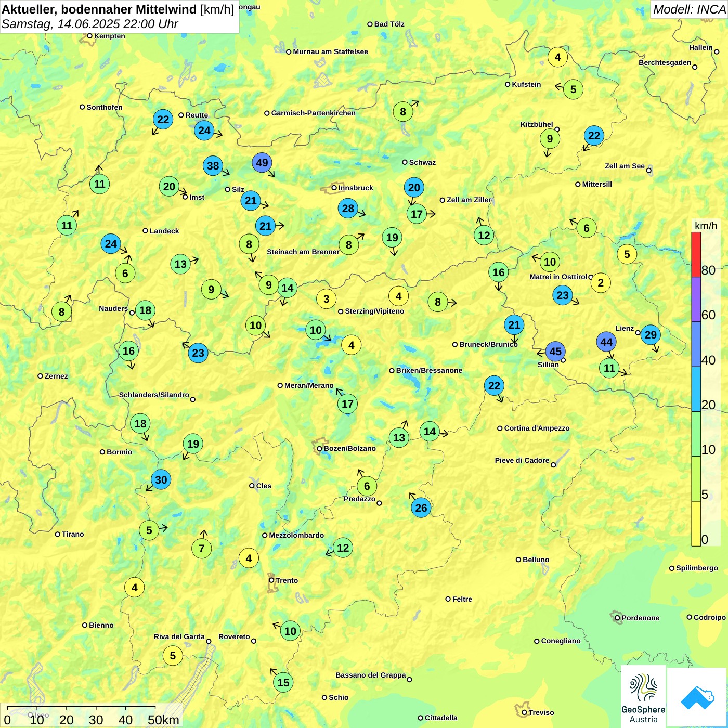Click the Steinach am Brenner label
The height and width of the screenshot is (728, 728).
pos(303,252)
